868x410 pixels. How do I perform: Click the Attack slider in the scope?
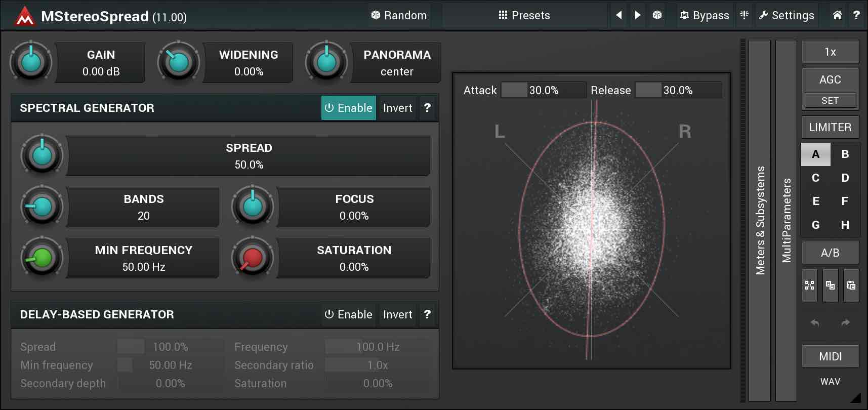coord(544,90)
